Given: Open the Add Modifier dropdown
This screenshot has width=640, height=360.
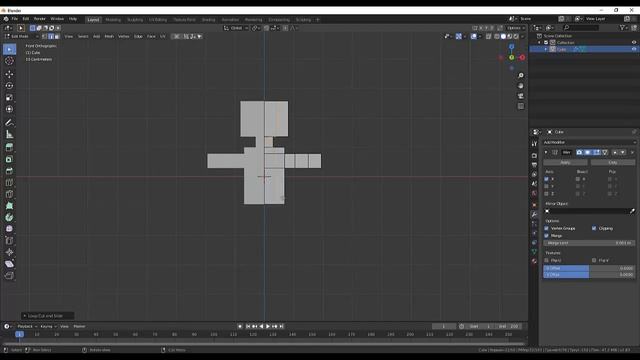Looking at the screenshot, I should [x=589, y=142].
